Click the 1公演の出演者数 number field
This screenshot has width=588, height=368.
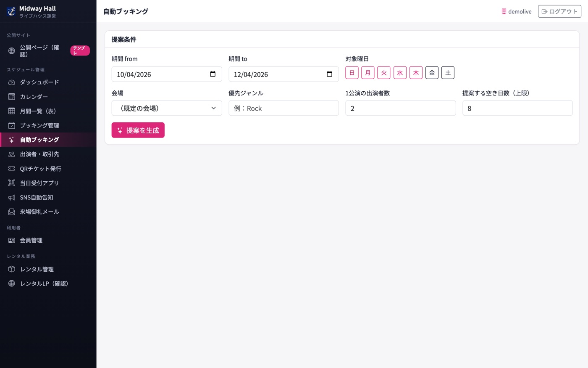coord(400,108)
